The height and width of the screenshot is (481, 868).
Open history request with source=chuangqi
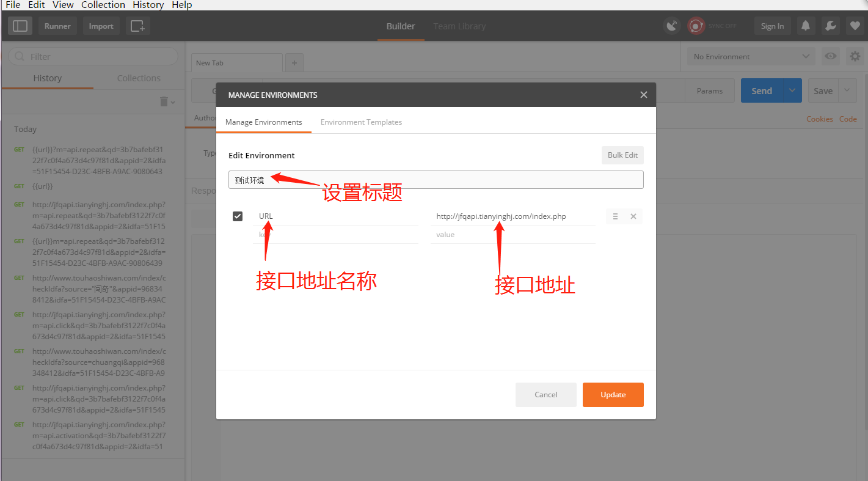coord(99,362)
